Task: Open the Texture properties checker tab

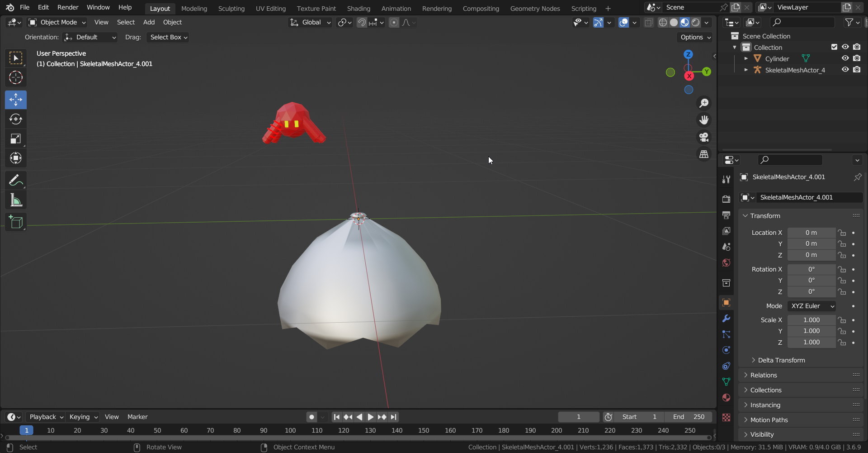Action: (x=726, y=418)
